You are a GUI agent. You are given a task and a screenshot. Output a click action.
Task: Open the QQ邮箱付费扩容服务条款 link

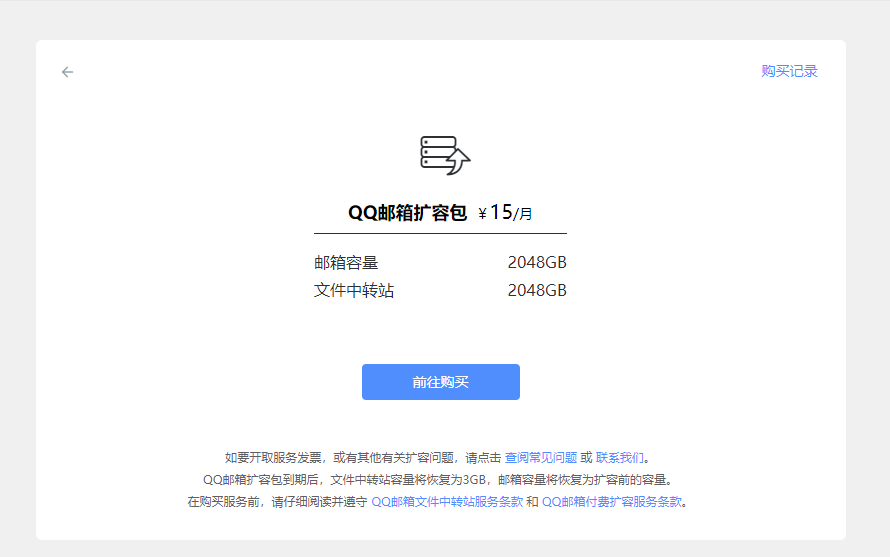[612, 502]
